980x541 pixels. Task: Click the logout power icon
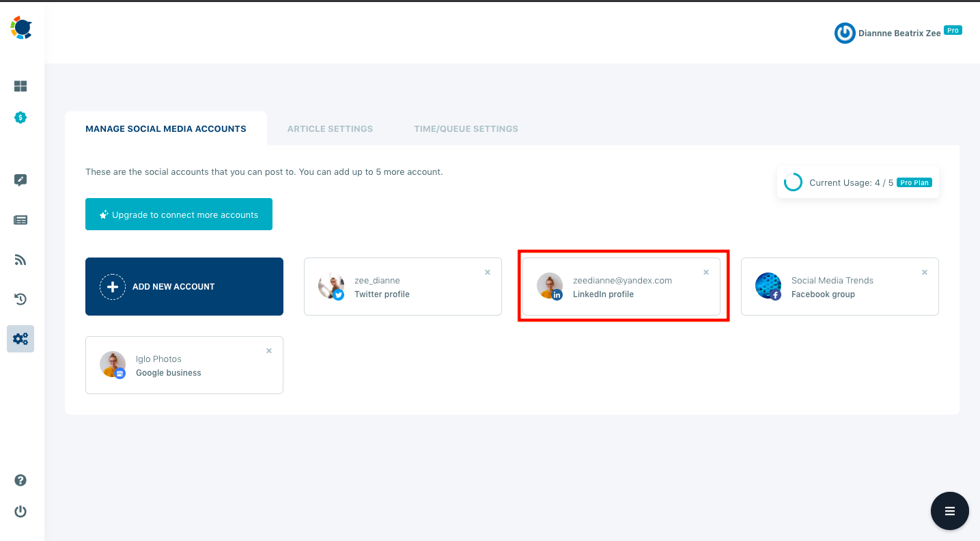(20, 511)
